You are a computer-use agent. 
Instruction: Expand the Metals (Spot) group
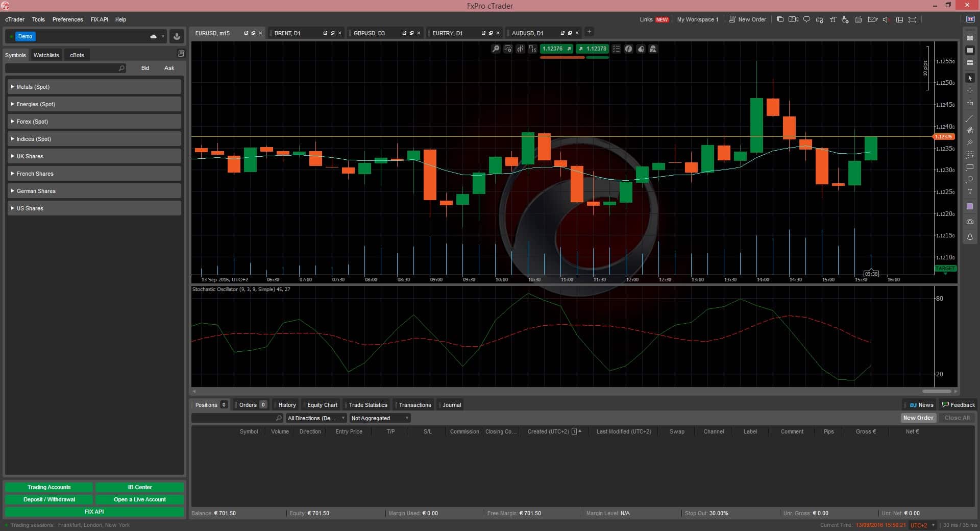click(x=94, y=87)
